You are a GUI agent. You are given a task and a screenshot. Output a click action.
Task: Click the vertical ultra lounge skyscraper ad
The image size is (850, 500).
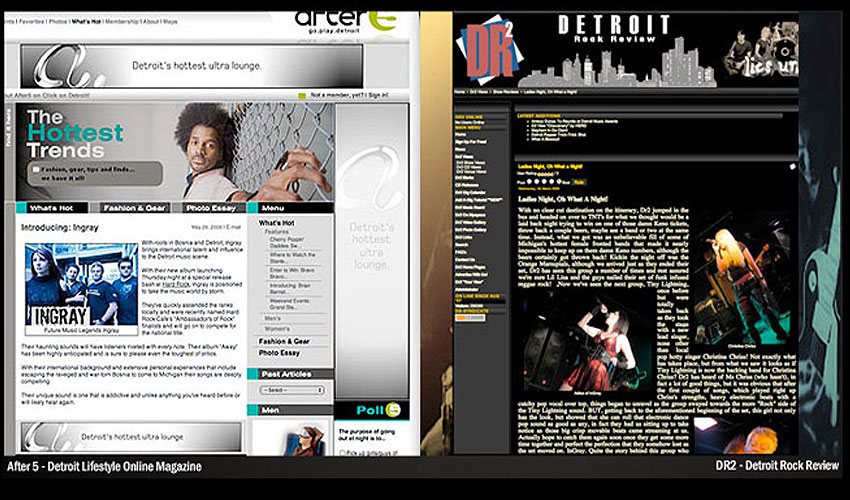point(372,251)
